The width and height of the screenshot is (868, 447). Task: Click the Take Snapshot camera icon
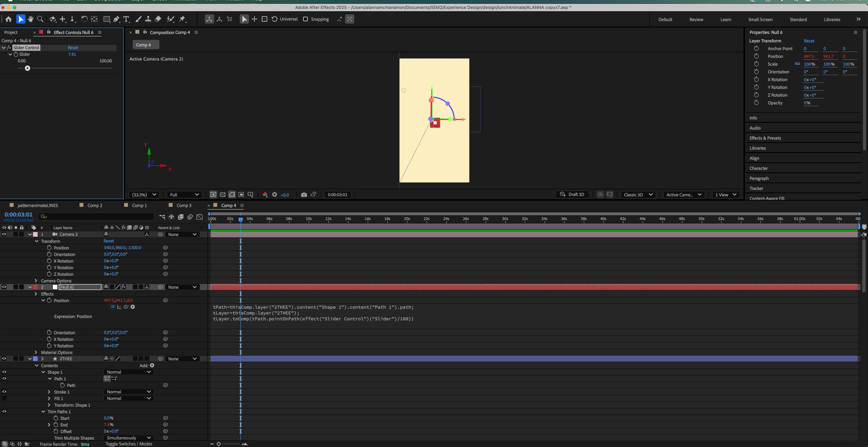point(304,195)
